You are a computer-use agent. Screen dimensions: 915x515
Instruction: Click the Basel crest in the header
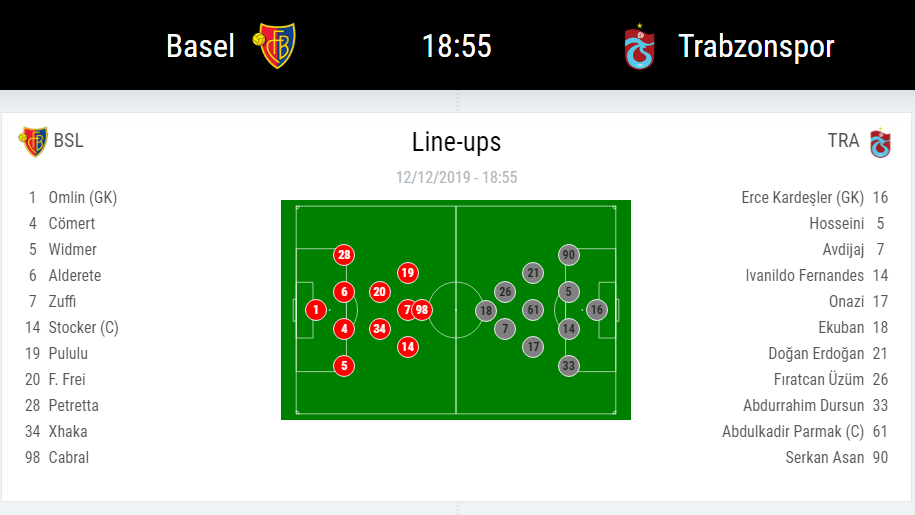click(274, 45)
